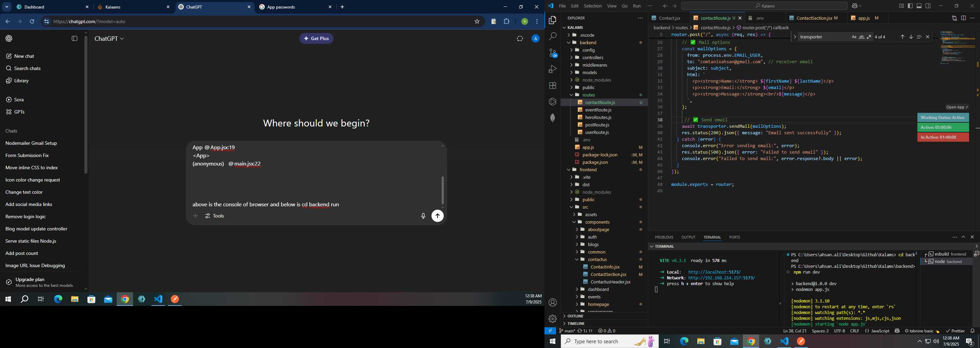980x348 pixels.
Task: Open Chrome tab search dropdown arrow
Action: 7,7
